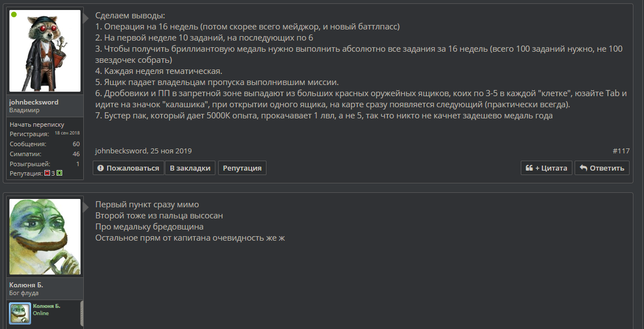The width and height of the screenshot is (644, 329).
Task: Click the green plus reputation icon
Action: pyautogui.click(x=59, y=173)
